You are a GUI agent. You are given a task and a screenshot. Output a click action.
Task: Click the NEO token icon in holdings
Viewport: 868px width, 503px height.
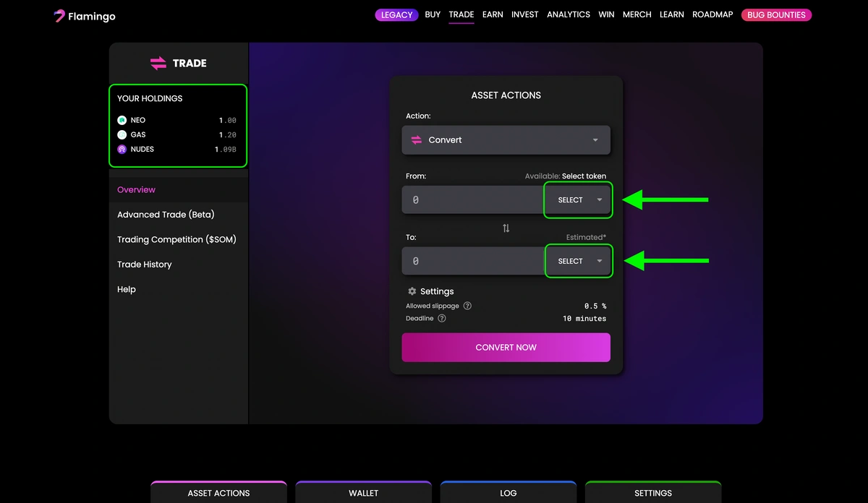pyautogui.click(x=122, y=121)
